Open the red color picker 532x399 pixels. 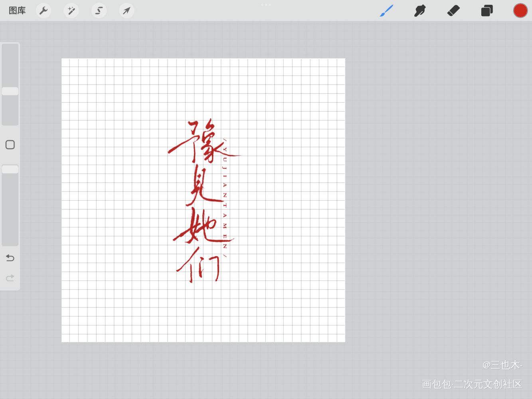tap(520, 11)
